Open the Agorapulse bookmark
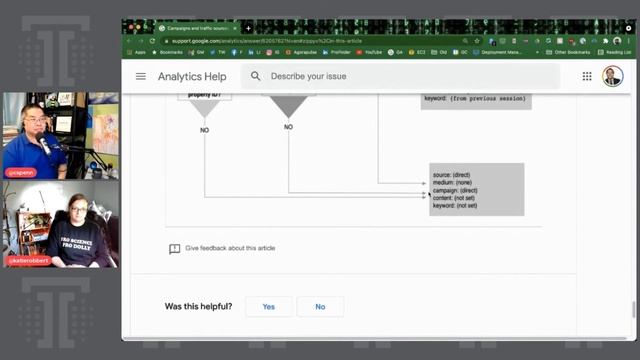Viewport: 640px width, 360px height. click(x=301, y=52)
